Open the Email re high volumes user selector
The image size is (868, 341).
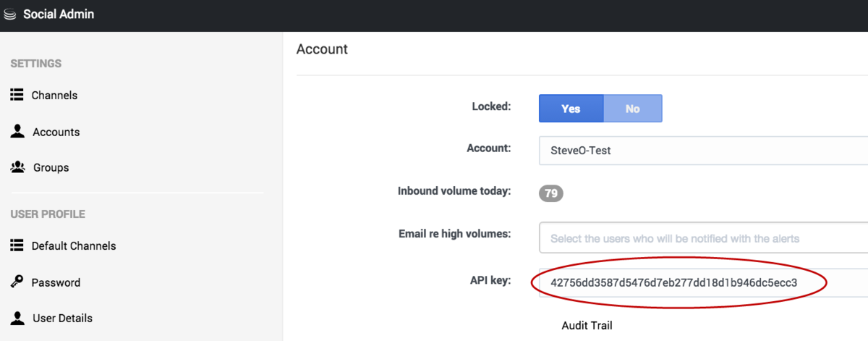(x=703, y=237)
